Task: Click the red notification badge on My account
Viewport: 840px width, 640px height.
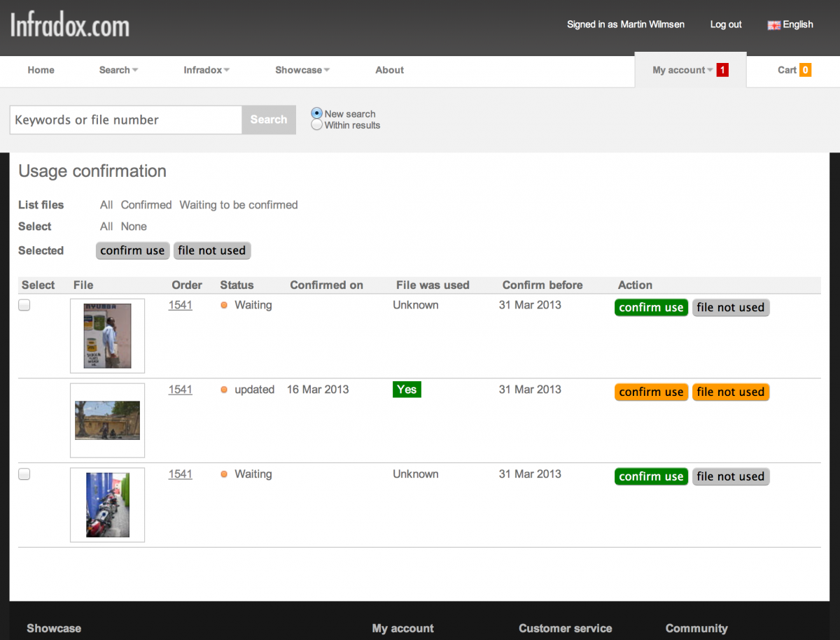Action: (x=722, y=70)
